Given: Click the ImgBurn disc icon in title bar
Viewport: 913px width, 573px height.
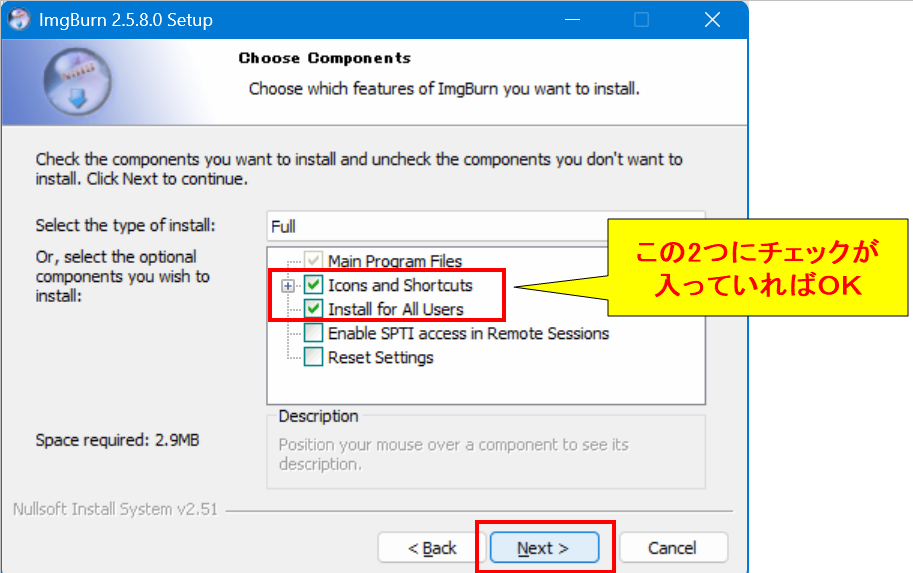Looking at the screenshot, I should click(x=19, y=19).
